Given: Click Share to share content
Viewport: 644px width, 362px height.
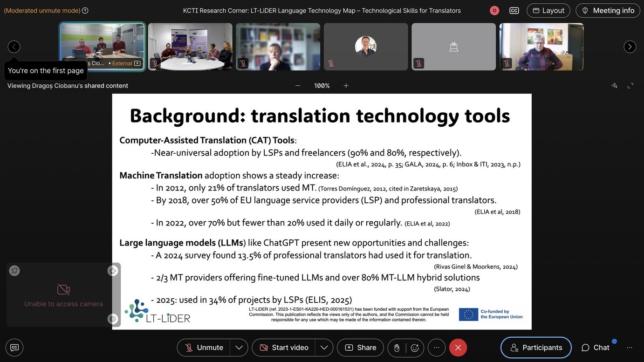Looking at the screenshot, I should pyautogui.click(x=360, y=348).
